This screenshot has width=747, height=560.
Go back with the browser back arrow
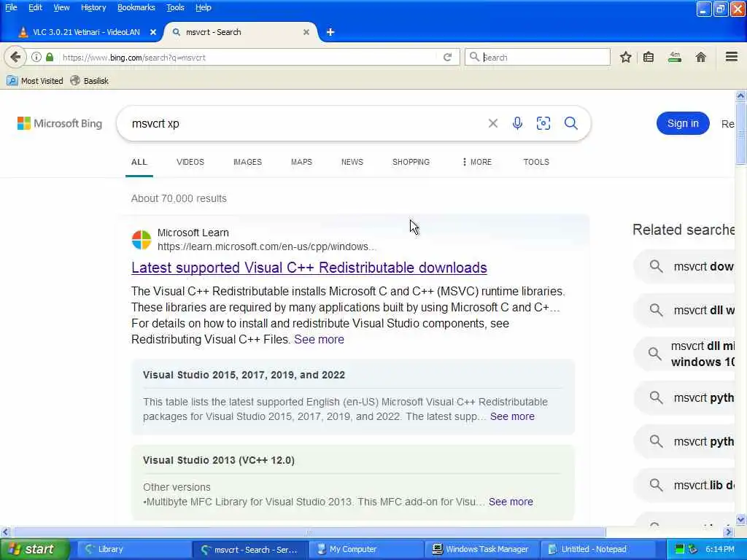15,57
